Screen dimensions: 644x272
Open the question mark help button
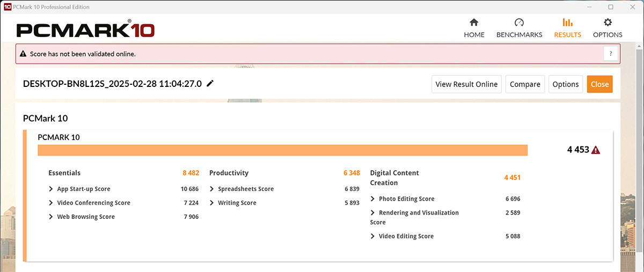point(611,54)
